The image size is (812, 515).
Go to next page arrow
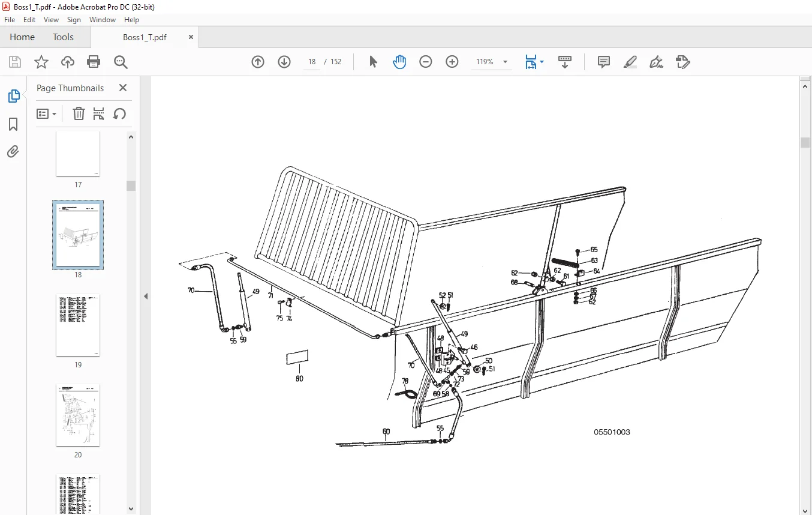[x=284, y=62]
